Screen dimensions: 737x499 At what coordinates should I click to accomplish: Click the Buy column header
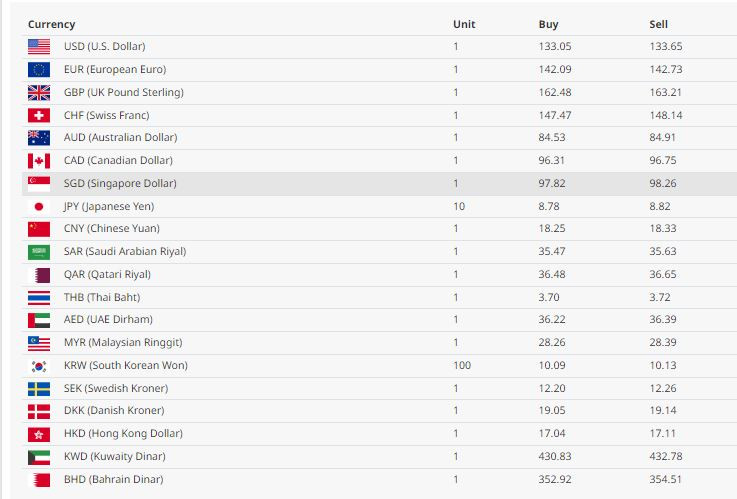[x=548, y=24]
